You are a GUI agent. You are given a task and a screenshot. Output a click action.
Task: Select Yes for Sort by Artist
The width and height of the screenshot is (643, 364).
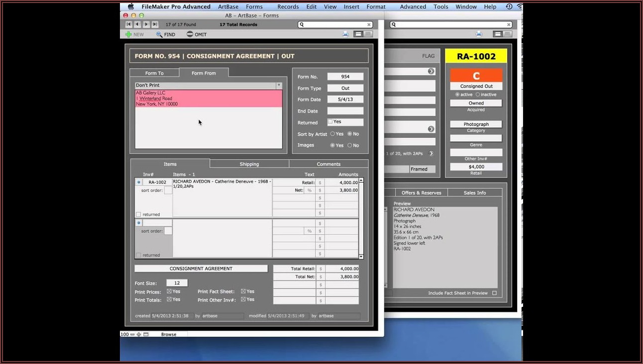[x=332, y=134]
